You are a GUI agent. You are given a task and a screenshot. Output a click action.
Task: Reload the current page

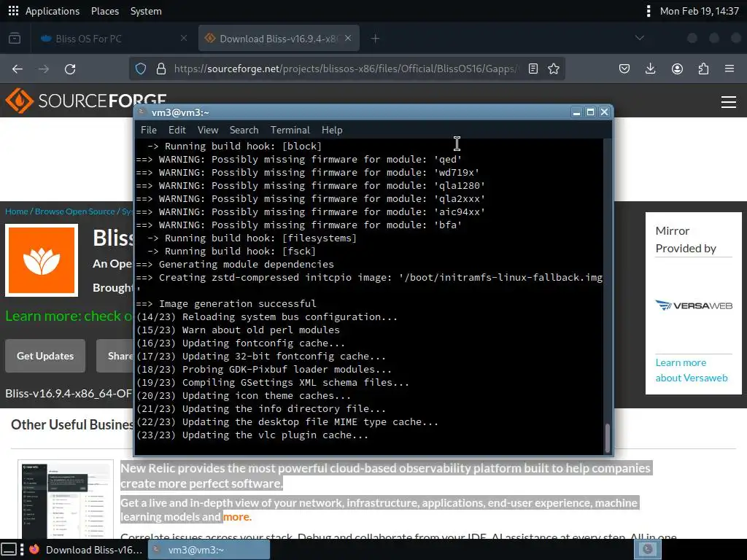click(70, 69)
